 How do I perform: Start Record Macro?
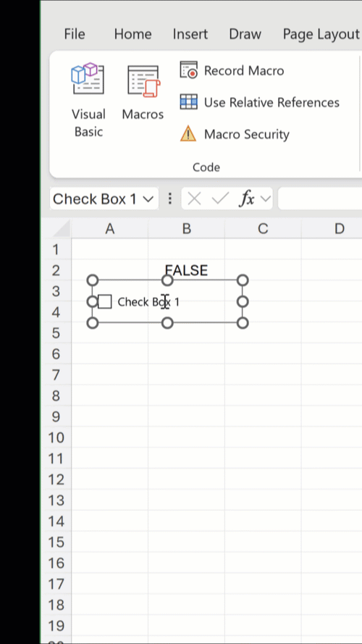(232, 71)
